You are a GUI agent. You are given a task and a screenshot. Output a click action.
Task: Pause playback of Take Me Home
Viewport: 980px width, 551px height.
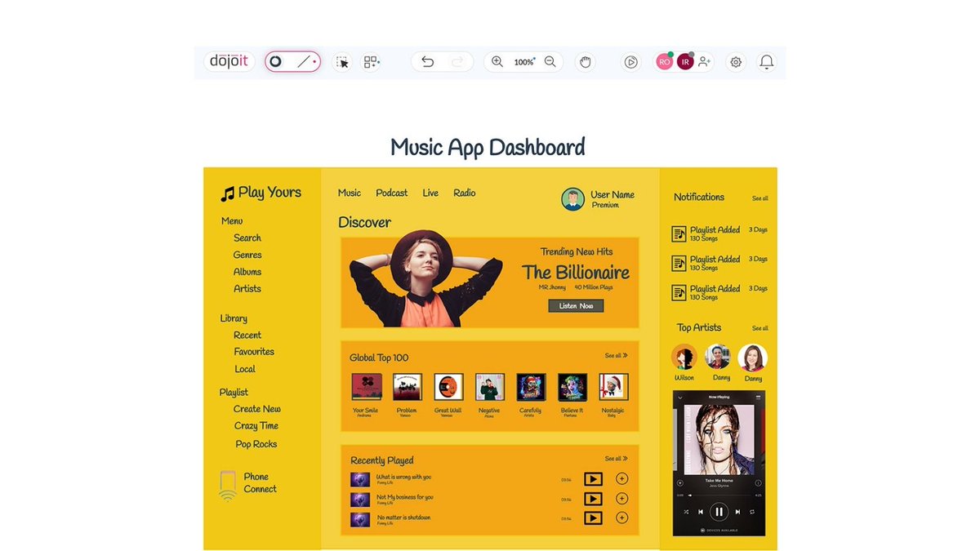(719, 511)
